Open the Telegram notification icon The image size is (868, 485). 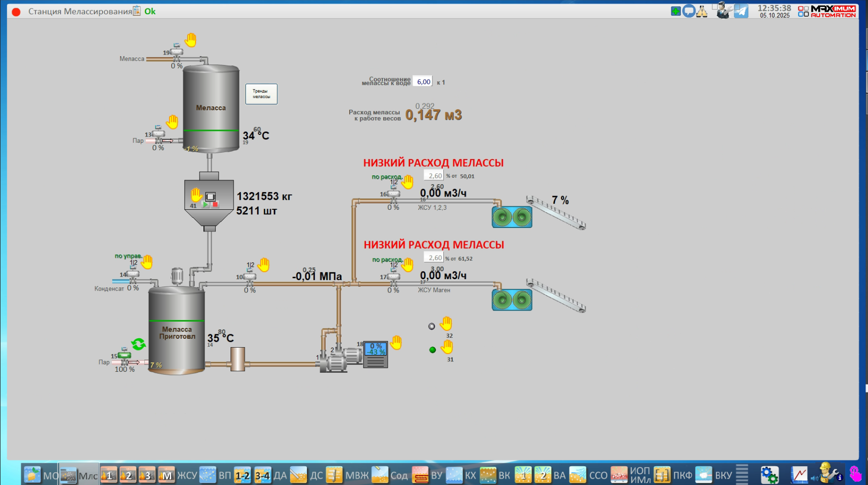[741, 11]
